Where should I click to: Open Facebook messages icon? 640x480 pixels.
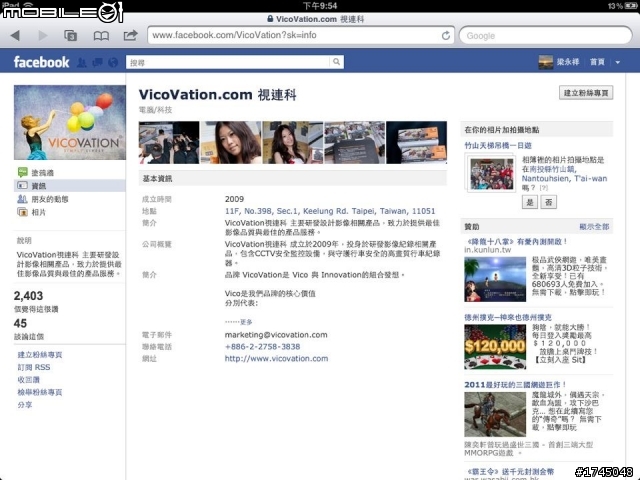tap(98, 62)
